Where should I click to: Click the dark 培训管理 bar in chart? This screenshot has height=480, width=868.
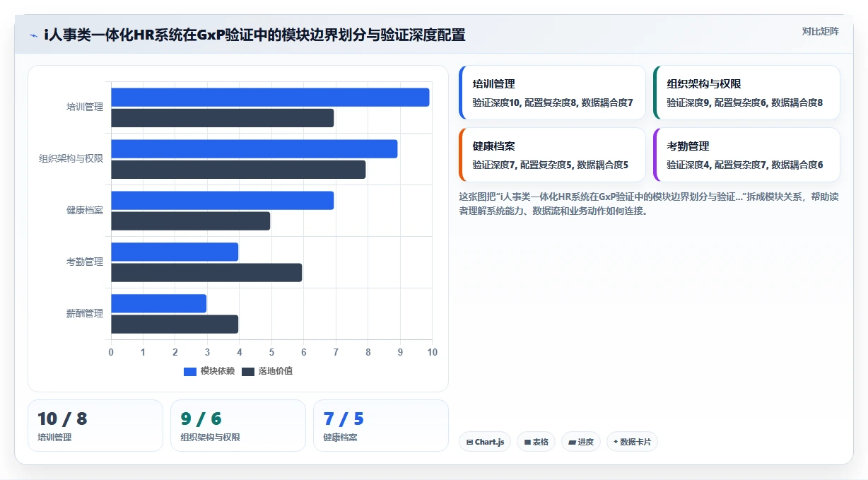(x=222, y=118)
